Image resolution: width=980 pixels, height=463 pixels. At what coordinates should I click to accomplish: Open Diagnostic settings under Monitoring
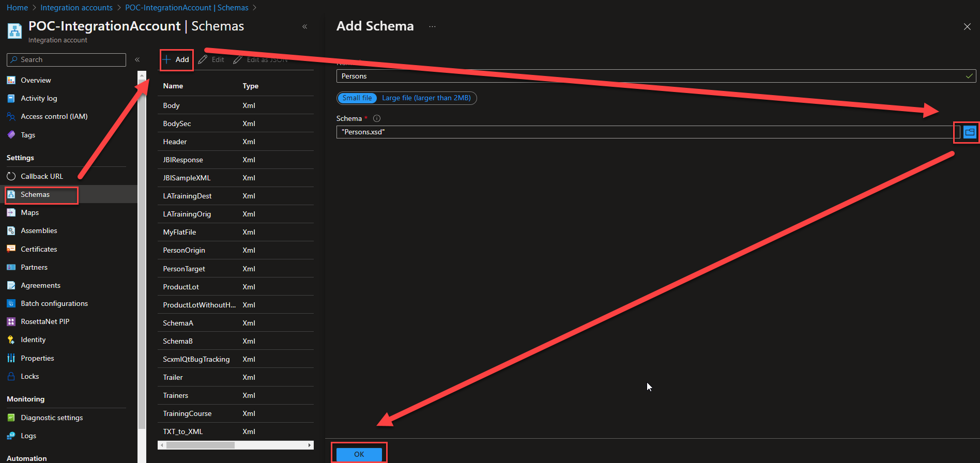click(x=51, y=418)
